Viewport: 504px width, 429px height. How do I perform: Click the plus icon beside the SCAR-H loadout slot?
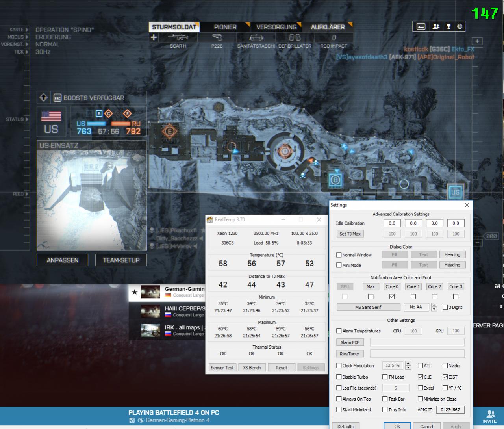(x=154, y=37)
